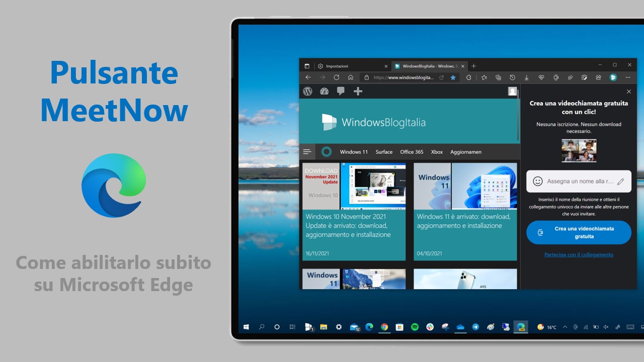Viewport: 644px width, 362px height.
Task: Open browsing History icon
Action: point(512,77)
